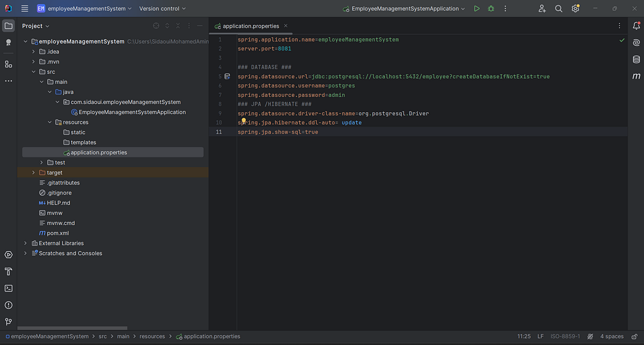Close the application.properties editor tab

(286, 26)
